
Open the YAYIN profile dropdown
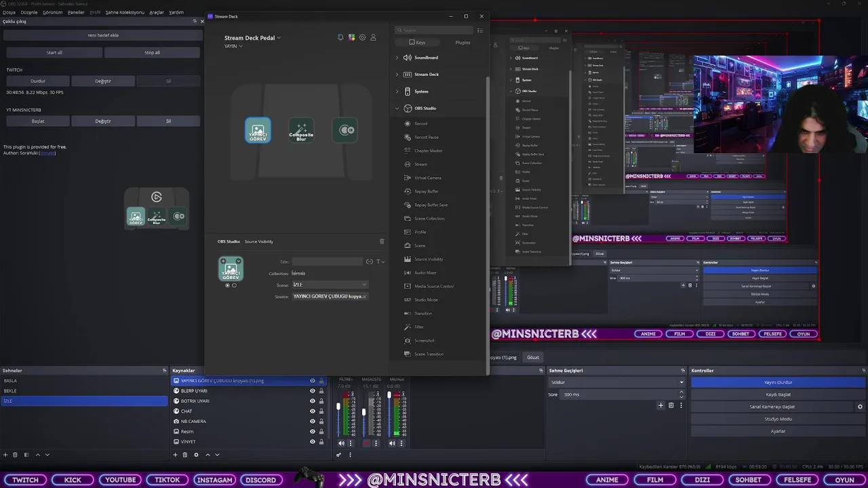(x=233, y=46)
